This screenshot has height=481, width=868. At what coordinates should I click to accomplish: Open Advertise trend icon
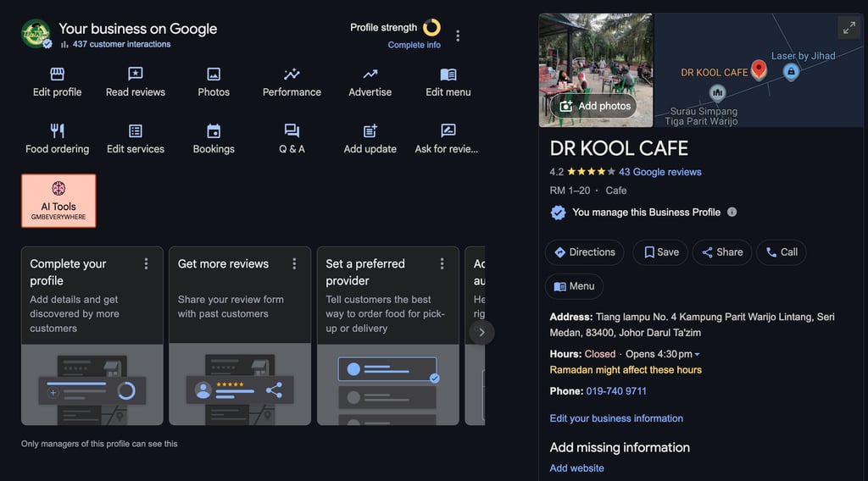pos(370,74)
